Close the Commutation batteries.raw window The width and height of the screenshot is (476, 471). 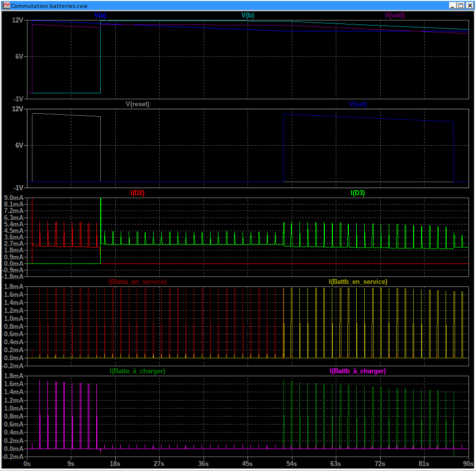(470, 5)
